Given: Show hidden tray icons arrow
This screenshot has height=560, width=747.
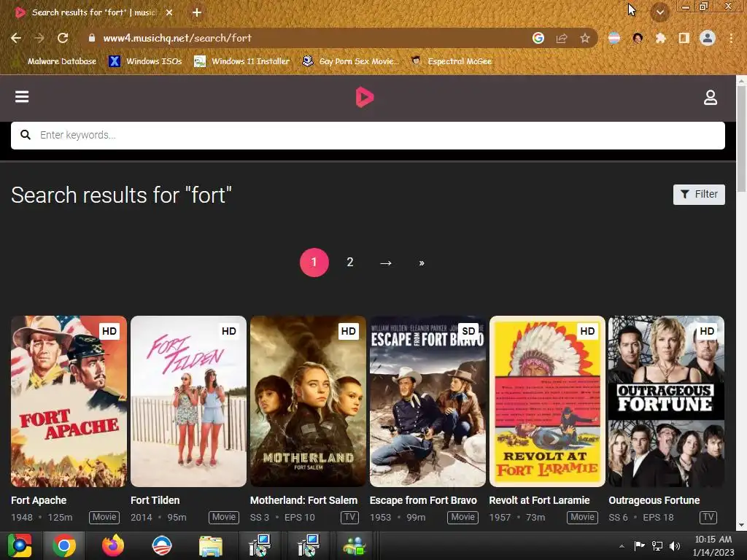Looking at the screenshot, I should pyautogui.click(x=622, y=546).
